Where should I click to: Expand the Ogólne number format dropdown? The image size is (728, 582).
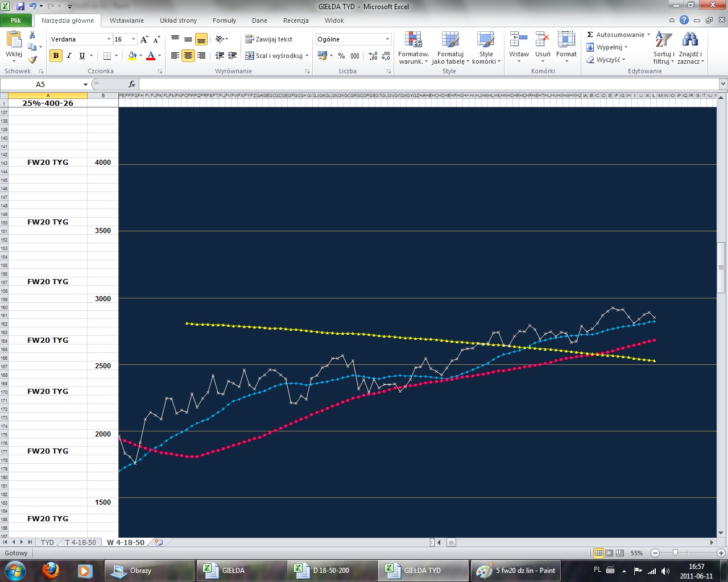tap(387, 39)
